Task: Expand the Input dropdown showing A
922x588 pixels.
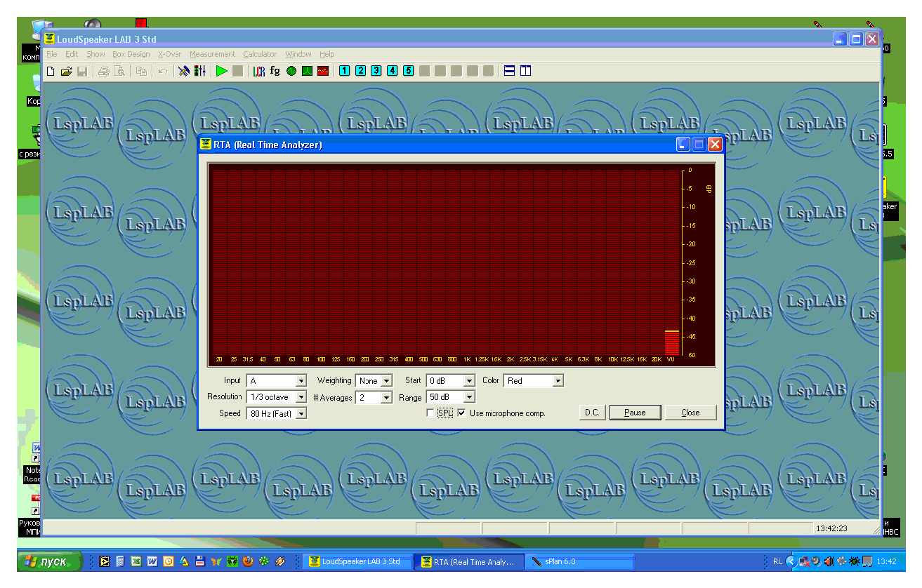Action: tap(301, 381)
